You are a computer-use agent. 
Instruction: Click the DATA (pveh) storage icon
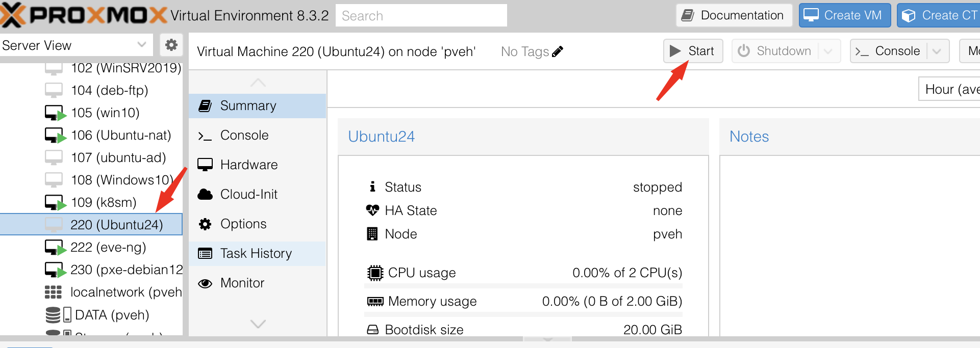coord(58,315)
